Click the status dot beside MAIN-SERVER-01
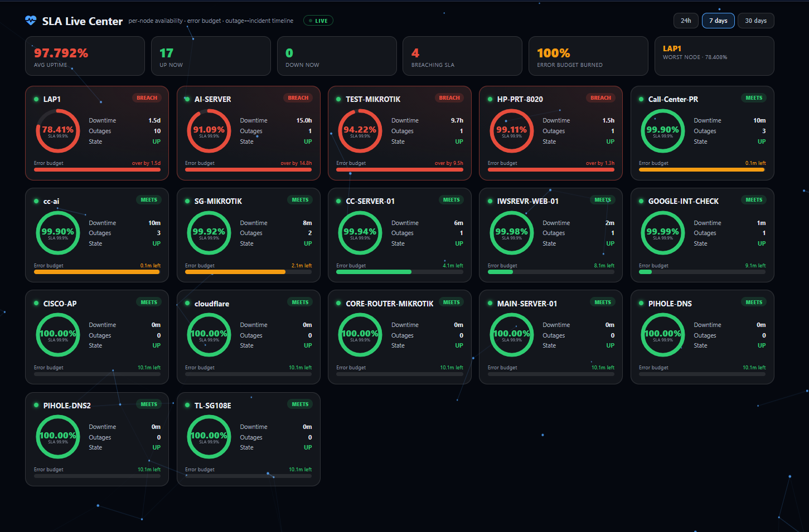 [x=490, y=304]
